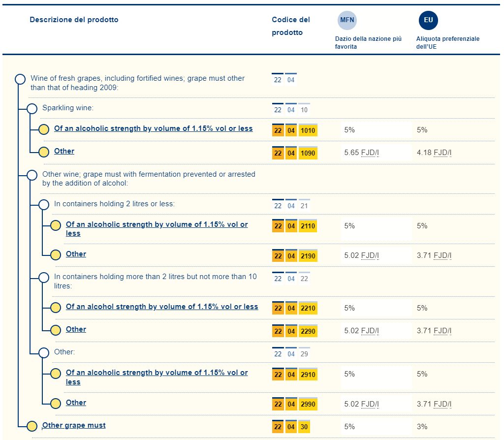The height and width of the screenshot is (440, 504).
Task: Click FJD/l unit in EU 4.18 rate
Action: (x=442, y=153)
